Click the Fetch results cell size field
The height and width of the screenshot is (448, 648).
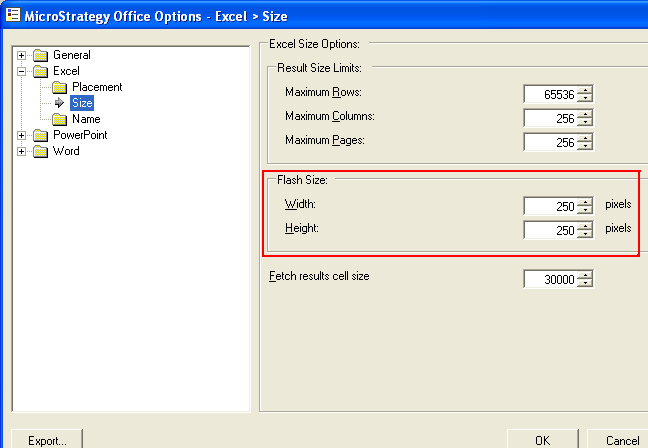[550, 279]
